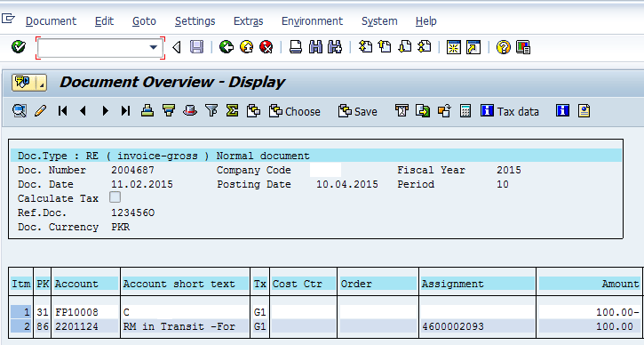Click the Set Filter funnel icon
Screen dimensions: 644x345
click(211, 110)
